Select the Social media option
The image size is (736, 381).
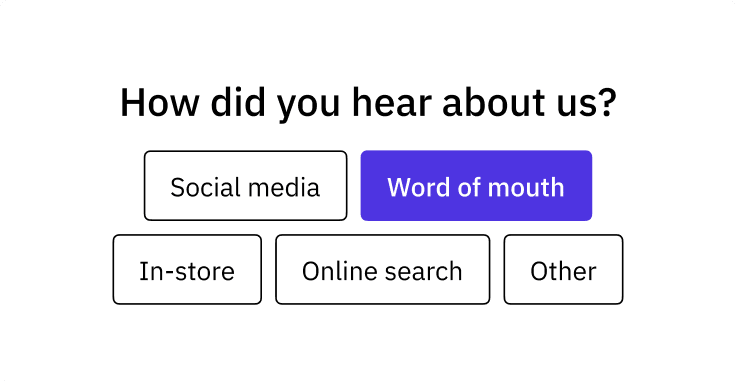coord(245,185)
